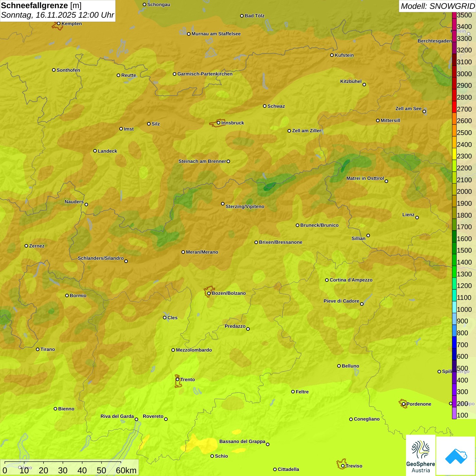Click the 'Matrei in Osttirol' label
This screenshot has width=476, height=476.
pos(365,178)
